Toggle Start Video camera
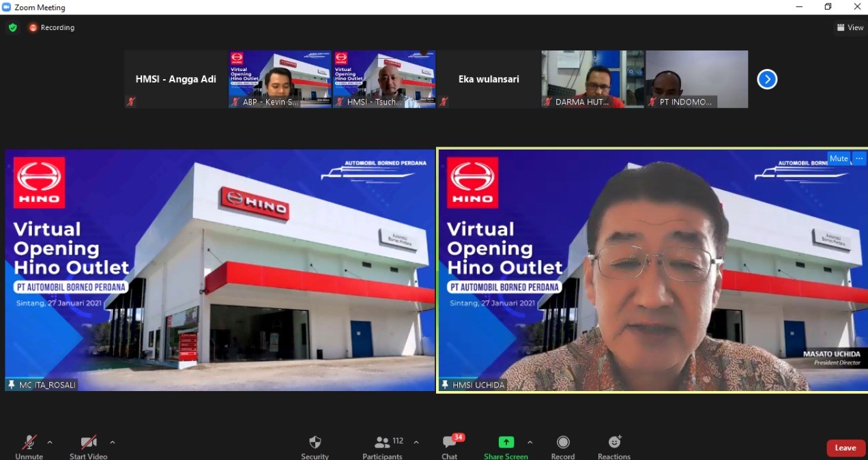Viewport: 868px width, 460px height. coord(88,442)
